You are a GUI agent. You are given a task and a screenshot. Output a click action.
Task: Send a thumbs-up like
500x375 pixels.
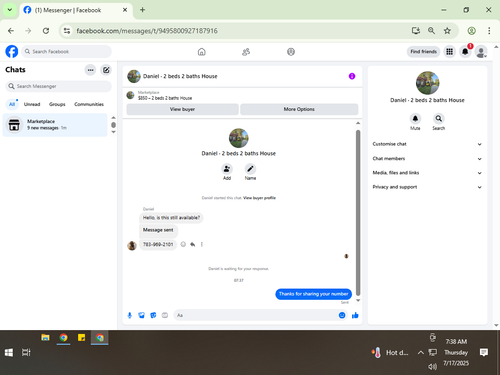(355, 315)
